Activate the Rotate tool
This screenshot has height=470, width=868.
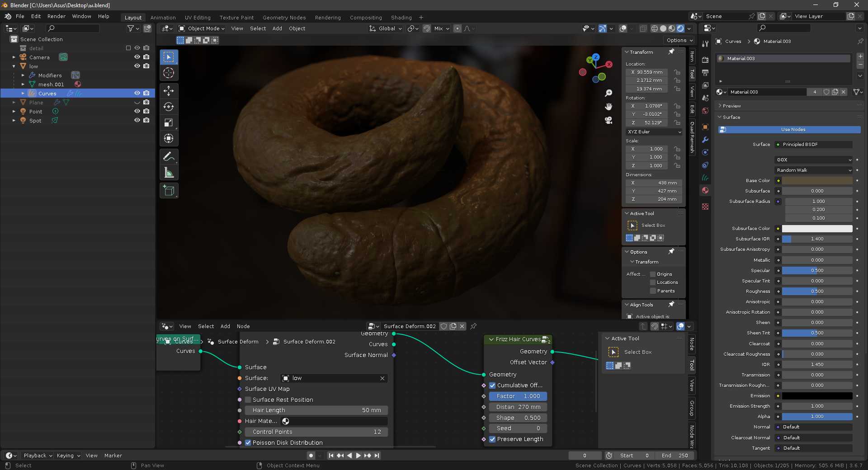coord(169,107)
